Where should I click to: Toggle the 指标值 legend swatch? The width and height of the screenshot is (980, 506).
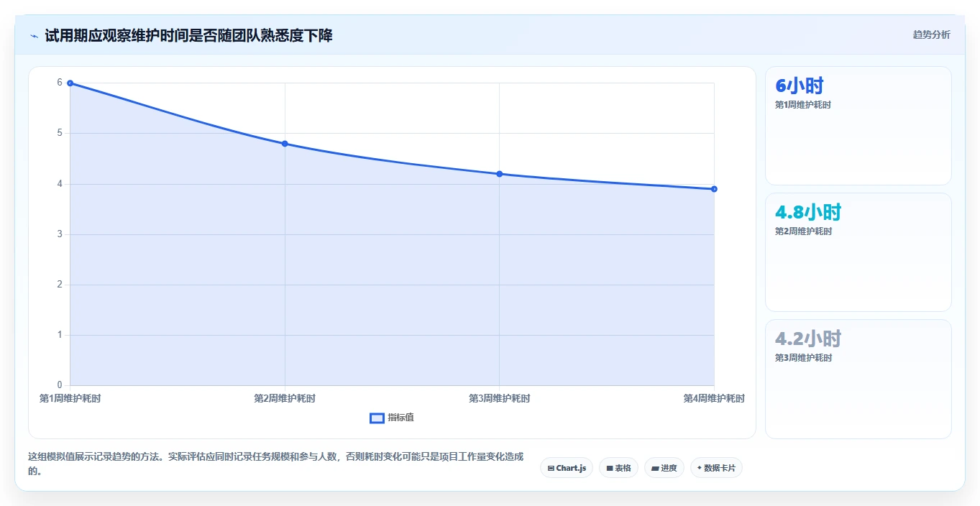point(377,418)
